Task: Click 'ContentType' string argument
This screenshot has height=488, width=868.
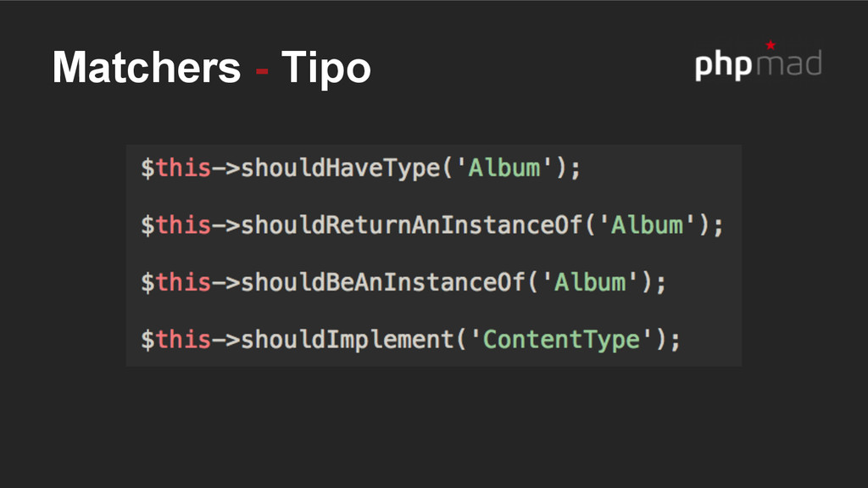Action: (561, 339)
